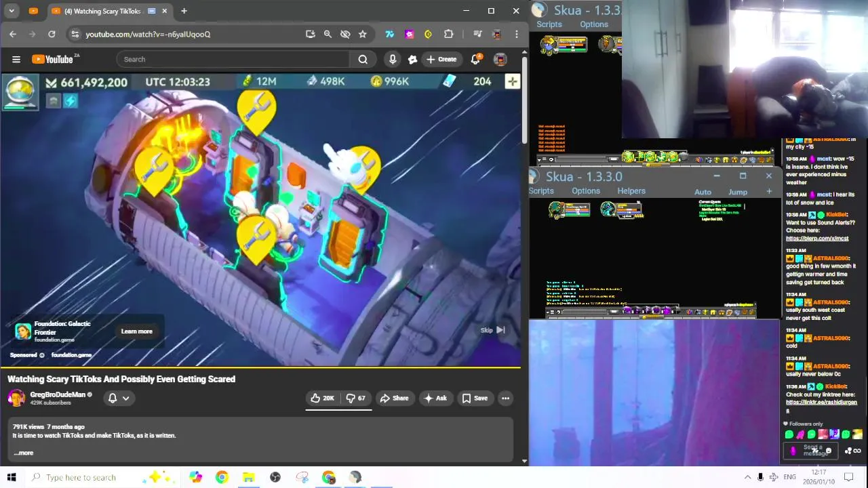The height and width of the screenshot is (488, 868).
Task: Click the install app icon in address bar
Action: [x=310, y=34]
